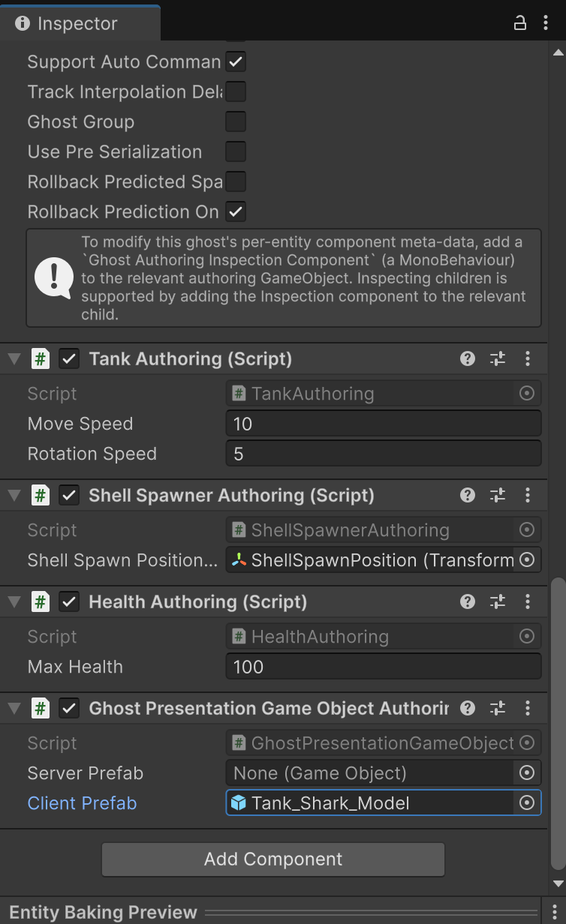Click the Add Component button
The height and width of the screenshot is (924, 566).
[x=273, y=859]
